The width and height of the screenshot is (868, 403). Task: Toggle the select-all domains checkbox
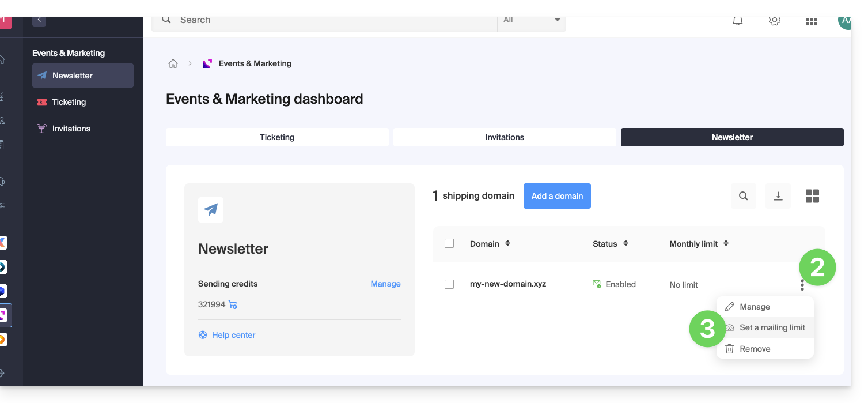pos(449,243)
